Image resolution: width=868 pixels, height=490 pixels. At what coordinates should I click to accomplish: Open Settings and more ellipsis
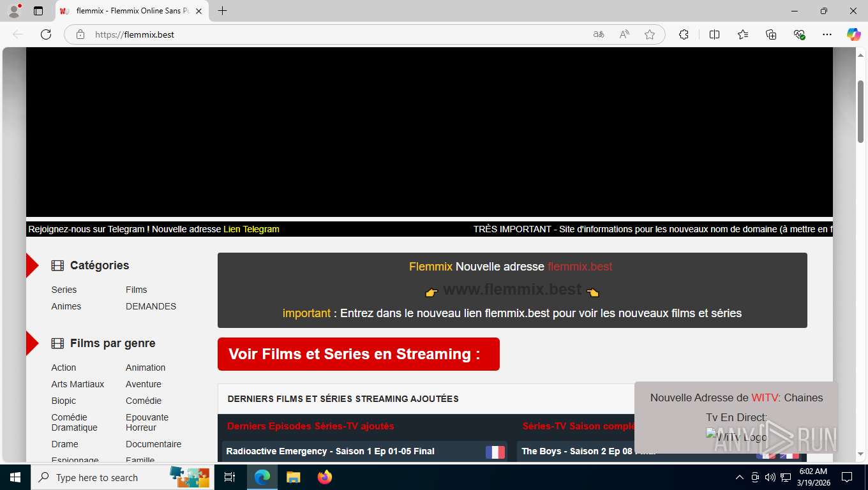point(827,34)
